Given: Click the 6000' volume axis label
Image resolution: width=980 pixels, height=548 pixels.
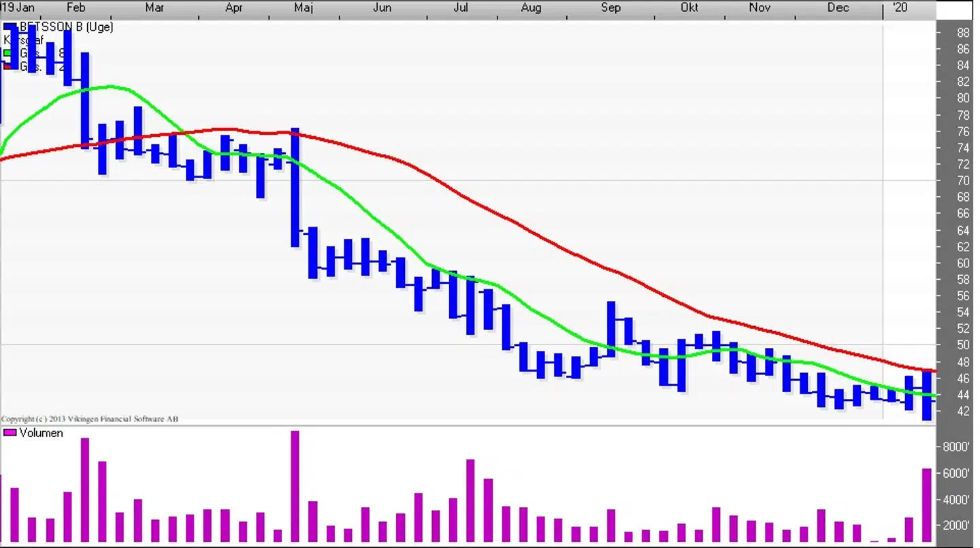Looking at the screenshot, I should tap(957, 473).
